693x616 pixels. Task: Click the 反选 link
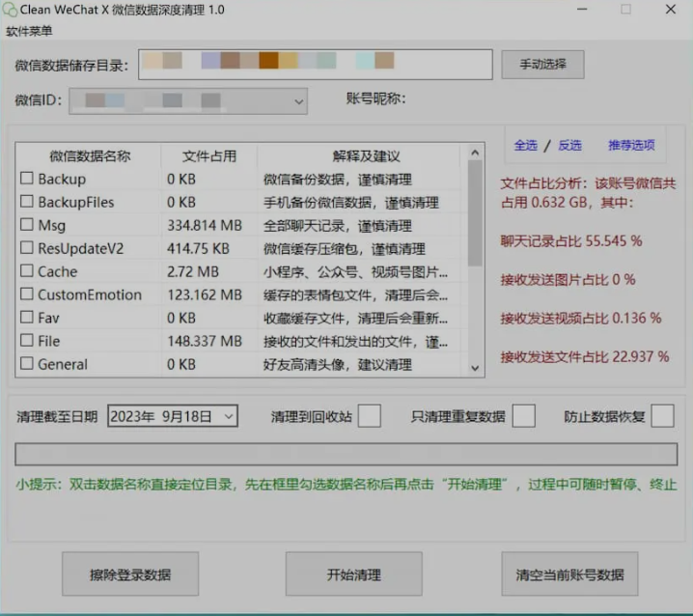[x=569, y=145]
